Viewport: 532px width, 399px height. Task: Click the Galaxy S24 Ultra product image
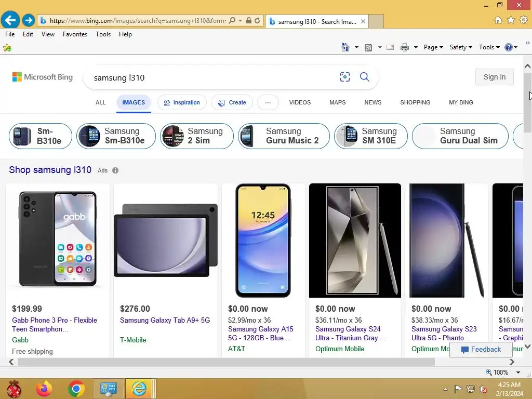355,241
